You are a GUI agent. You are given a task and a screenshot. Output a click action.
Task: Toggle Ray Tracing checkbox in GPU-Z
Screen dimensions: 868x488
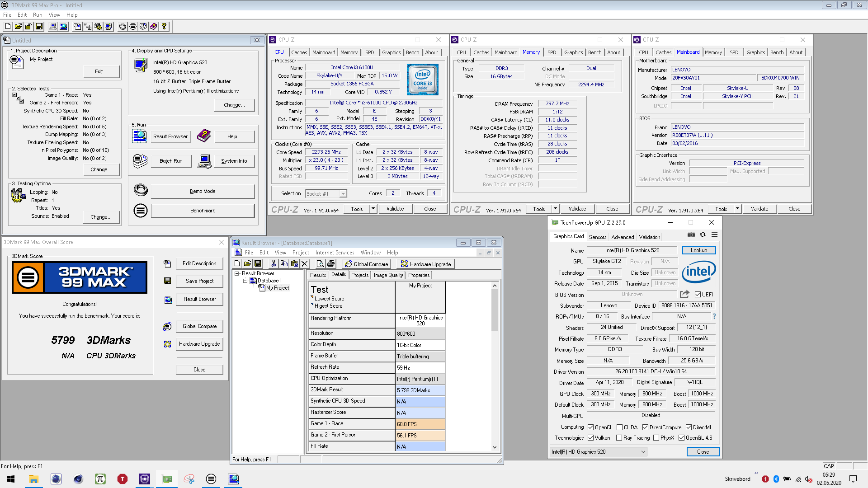pyautogui.click(x=619, y=438)
